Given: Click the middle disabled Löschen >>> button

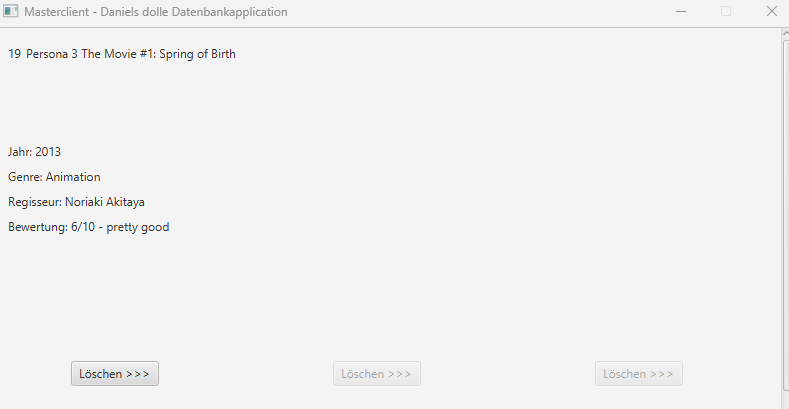Looking at the screenshot, I should click(x=377, y=374).
